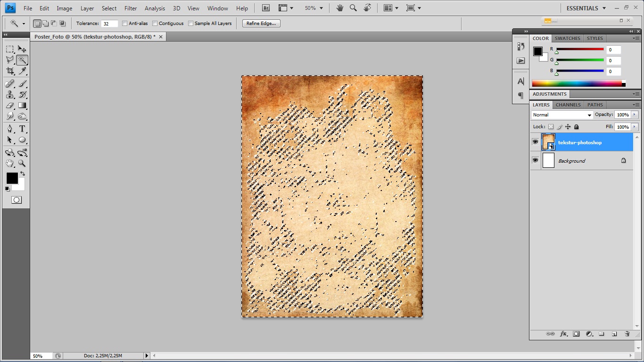Viewport: 644px width, 362px height.
Task: Click the Tolerance input field
Action: point(109,24)
